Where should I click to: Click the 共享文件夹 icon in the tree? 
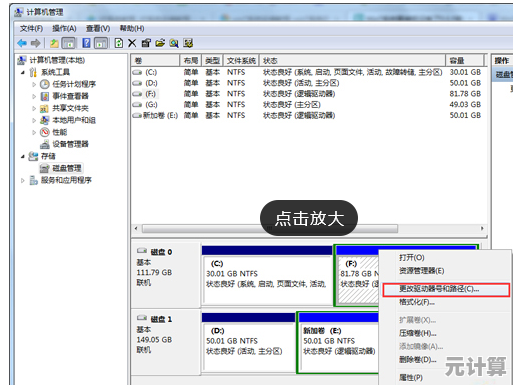point(44,108)
